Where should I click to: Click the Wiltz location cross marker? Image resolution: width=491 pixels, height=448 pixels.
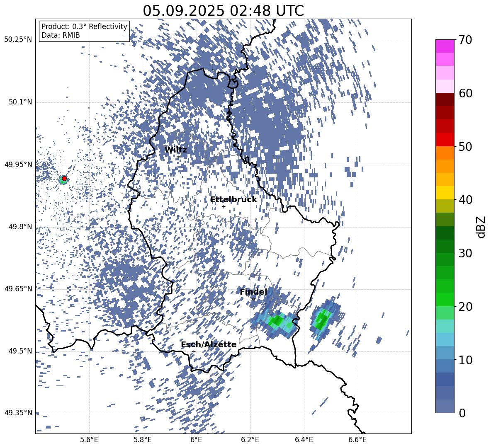pyautogui.click(x=178, y=157)
